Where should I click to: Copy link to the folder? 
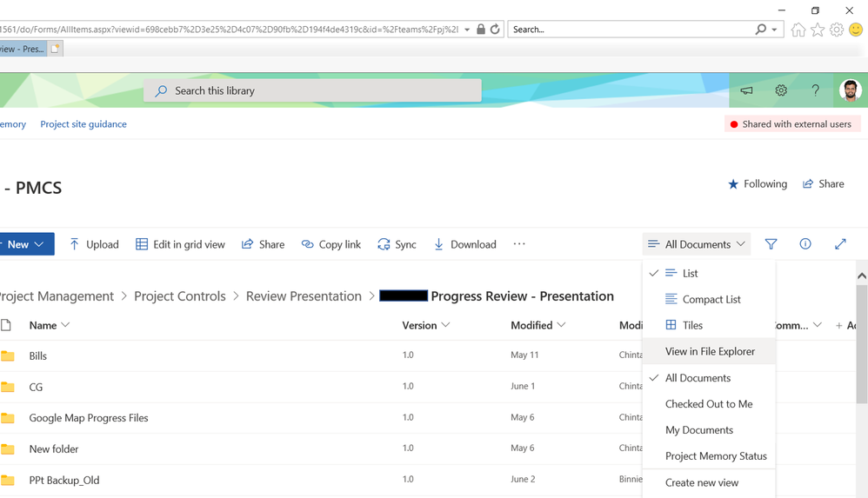tap(331, 244)
